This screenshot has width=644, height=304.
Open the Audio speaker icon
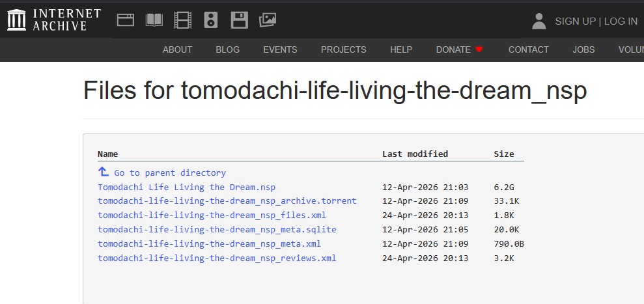pyautogui.click(x=211, y=20)
